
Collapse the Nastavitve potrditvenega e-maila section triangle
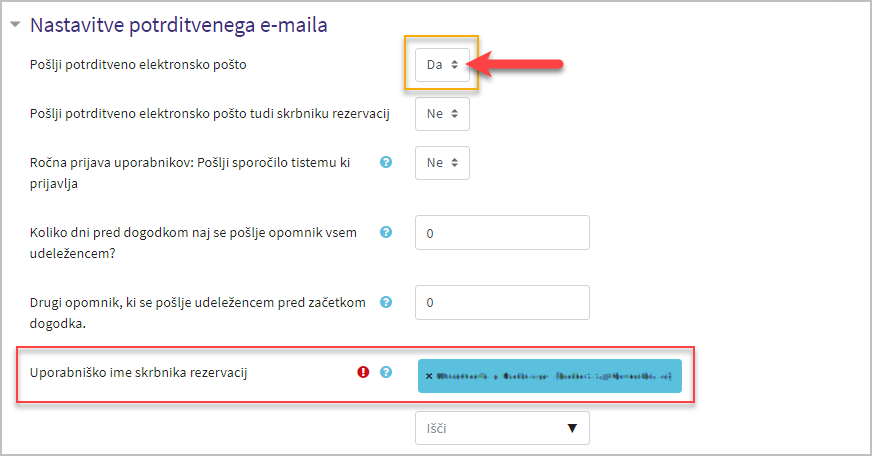(16, 24)
